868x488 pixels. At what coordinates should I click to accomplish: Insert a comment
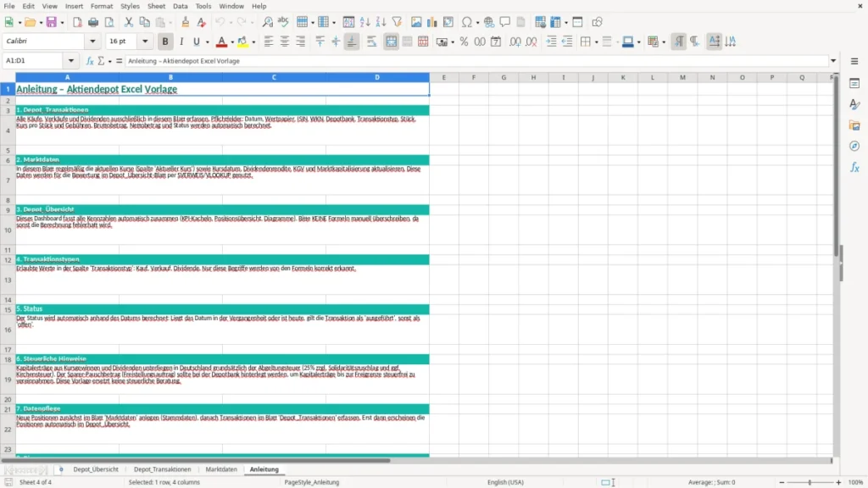click(x=505, y=22)
